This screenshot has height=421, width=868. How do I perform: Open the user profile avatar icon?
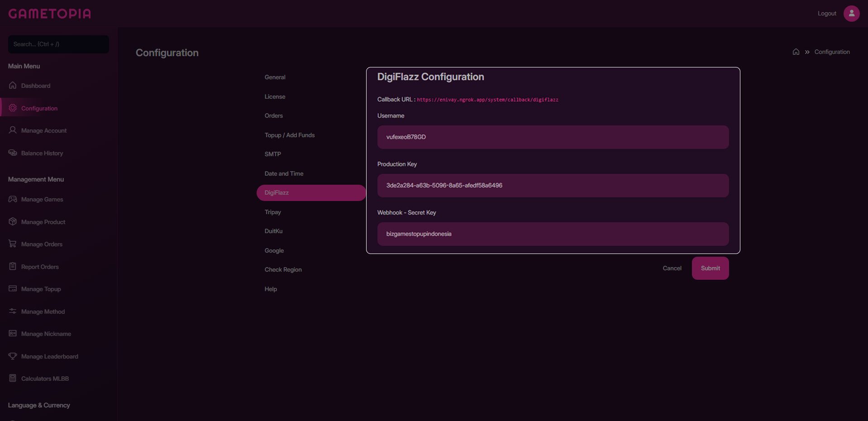point(851,14)
